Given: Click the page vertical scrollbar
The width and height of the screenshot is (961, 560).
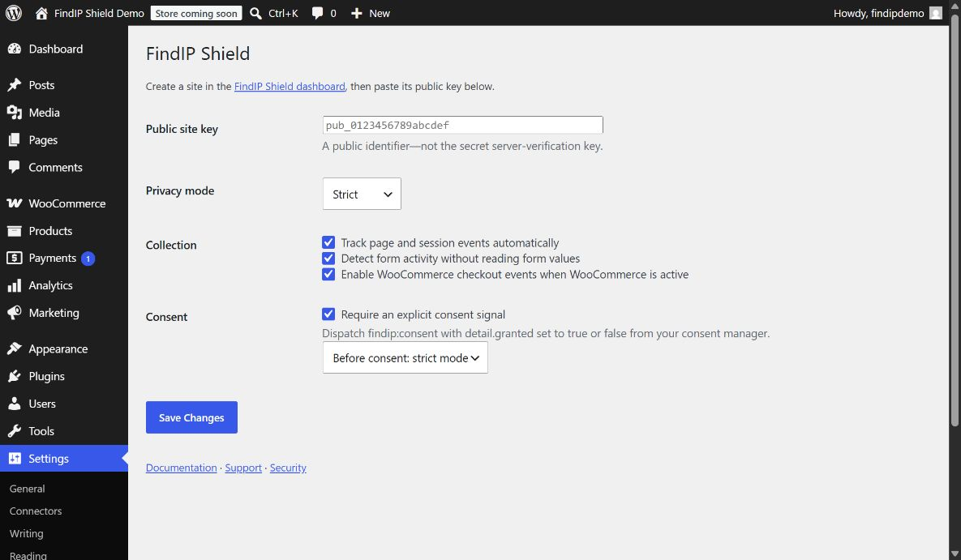Looking at the screenshot, I should click(x=955, y=220).
